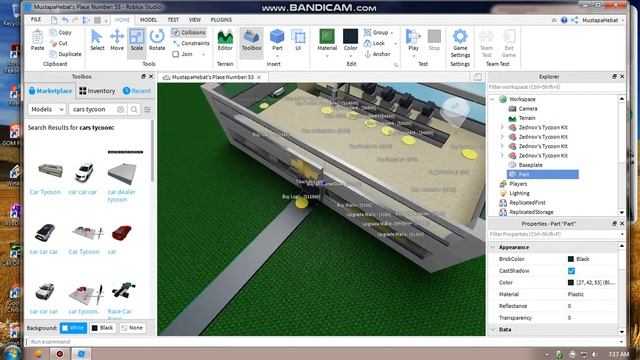
Task: Select Terrain in Explorer
Action: click(527, 118)
